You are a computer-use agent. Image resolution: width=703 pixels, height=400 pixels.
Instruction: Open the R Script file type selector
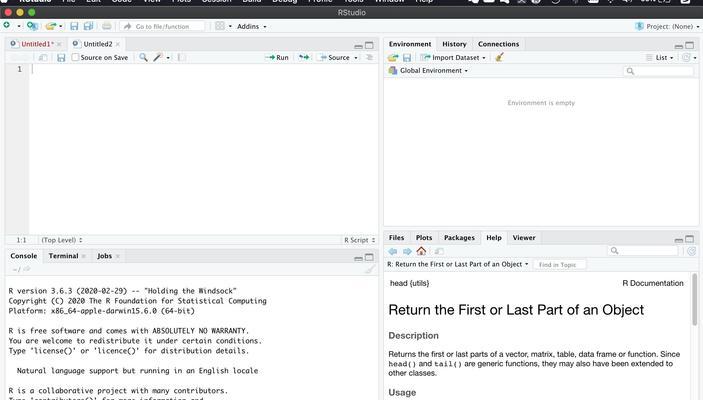[360, 240]
